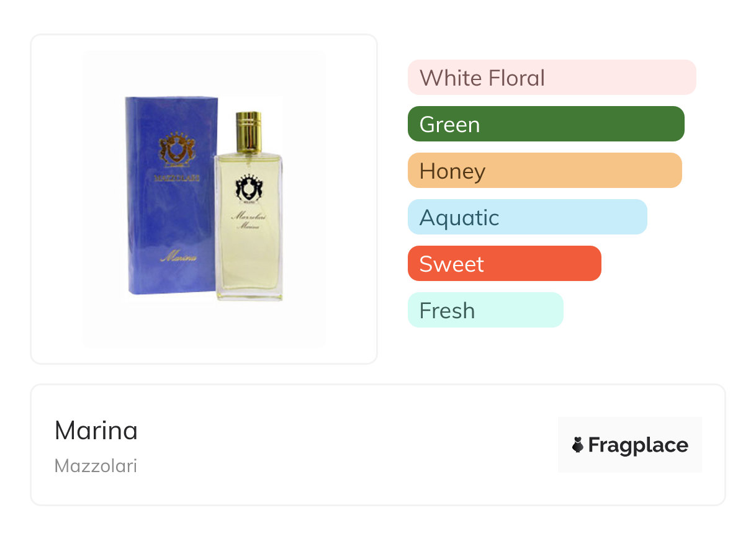Click the 'Mazzolari Marina' script on bottle
This screenshot has width=756, height=536.
click(x=248, y=220)
